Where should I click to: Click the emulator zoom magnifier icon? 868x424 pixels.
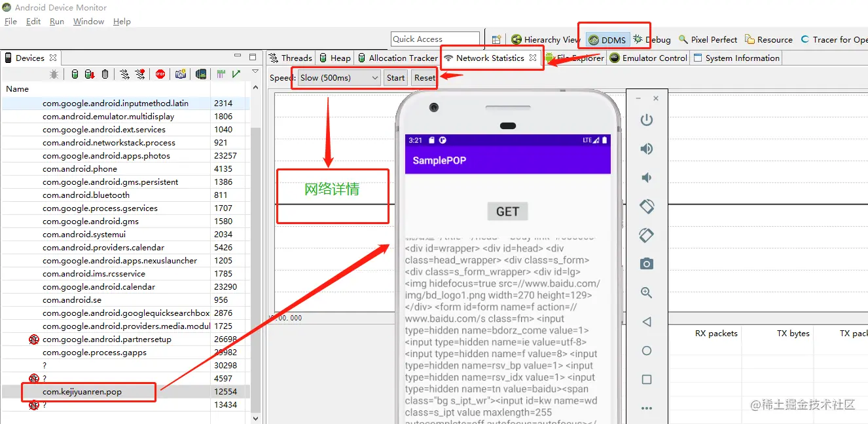[x=647, y=293]
